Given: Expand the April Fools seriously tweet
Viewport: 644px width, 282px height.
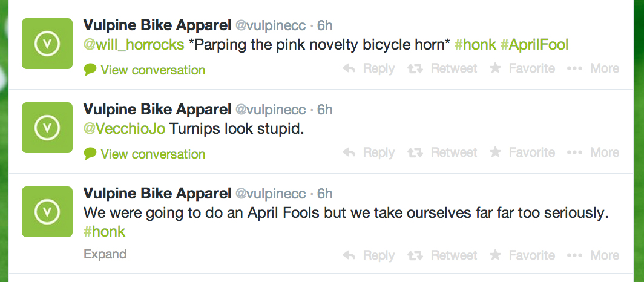Looking at the screenshot, I should (x=105, y=254).
